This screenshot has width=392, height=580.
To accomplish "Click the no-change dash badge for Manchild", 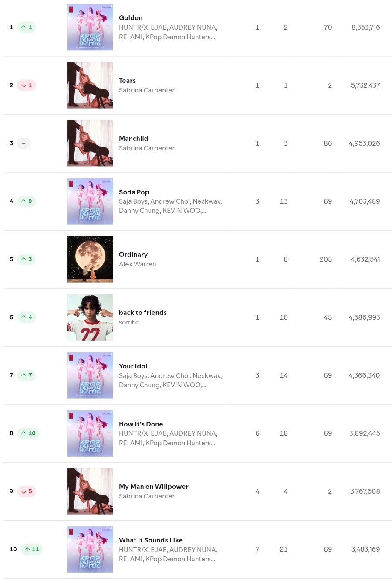I will point(24,143).
